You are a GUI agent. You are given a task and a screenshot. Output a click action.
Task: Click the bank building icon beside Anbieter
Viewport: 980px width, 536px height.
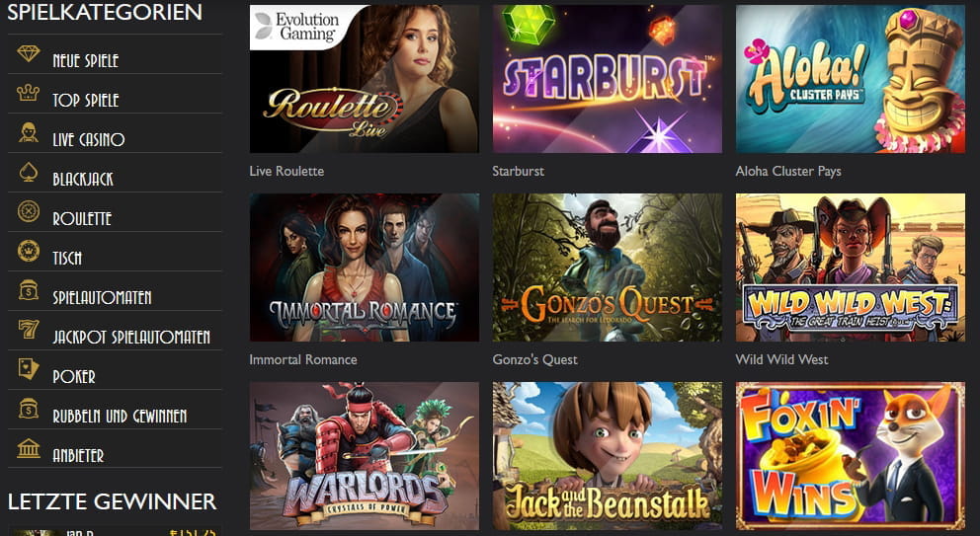[28, 448]
